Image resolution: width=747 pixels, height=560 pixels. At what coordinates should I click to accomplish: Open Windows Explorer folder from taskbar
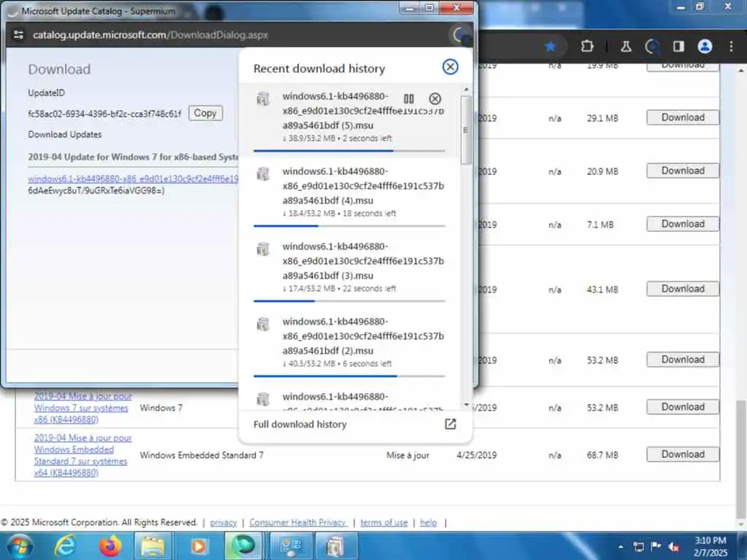(152, 545)
